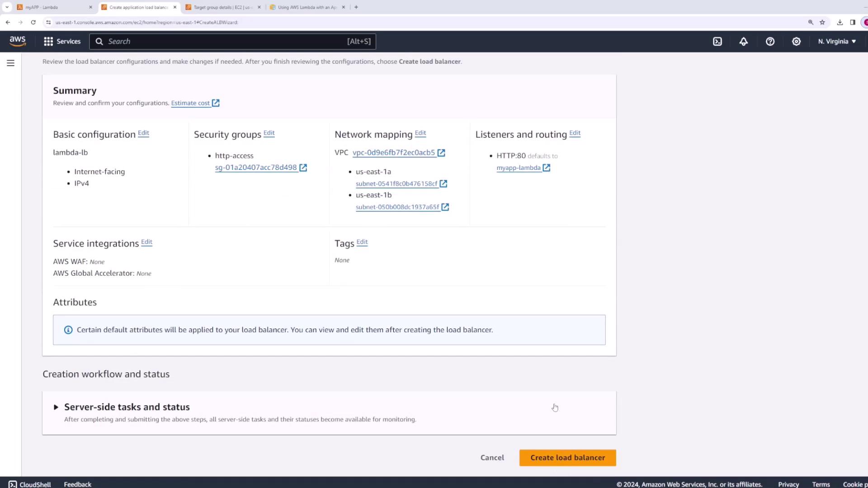Click the AWS logo home icon

click(18, 41)
